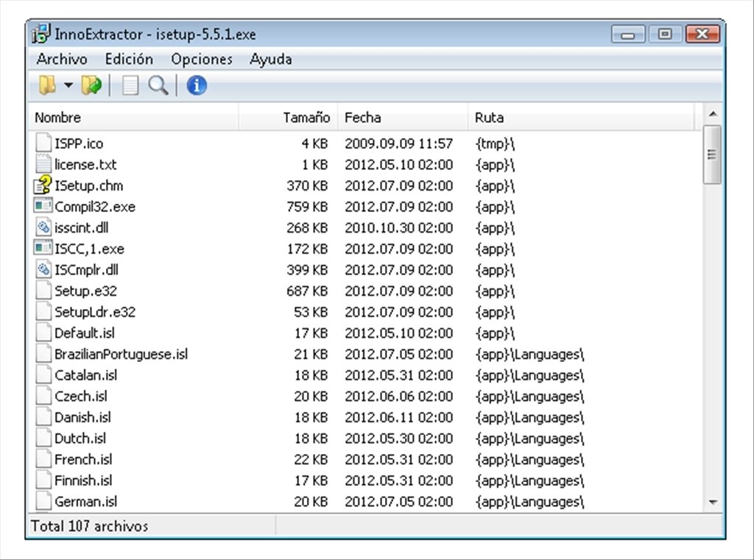
Task: Click the Setup.e32 file icon
Action: (43, 291)
